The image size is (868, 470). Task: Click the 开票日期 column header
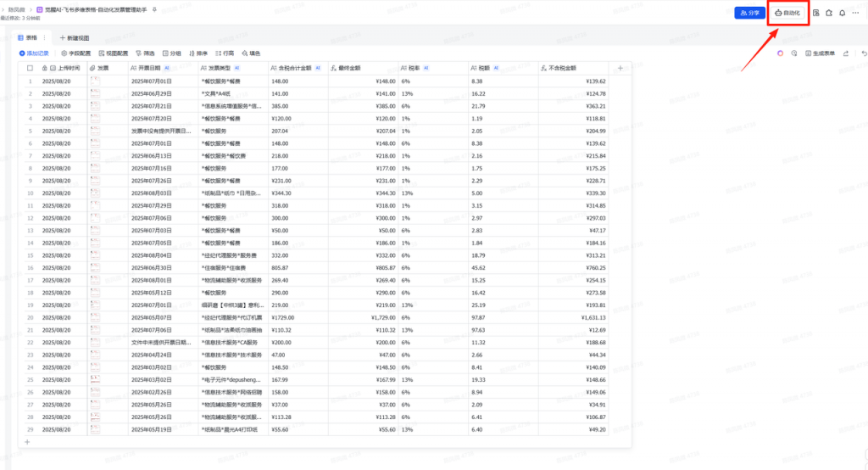(164, 68)
